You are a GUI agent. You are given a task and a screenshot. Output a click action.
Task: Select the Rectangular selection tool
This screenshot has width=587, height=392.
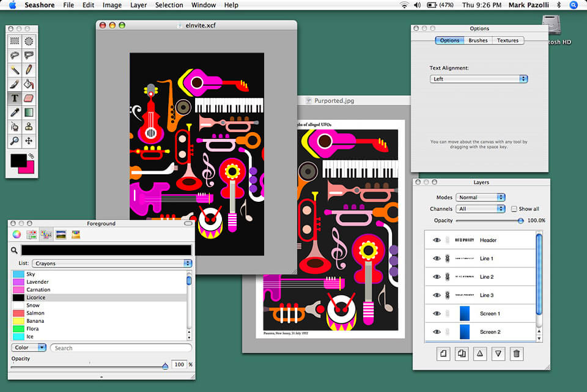[15, 41]
